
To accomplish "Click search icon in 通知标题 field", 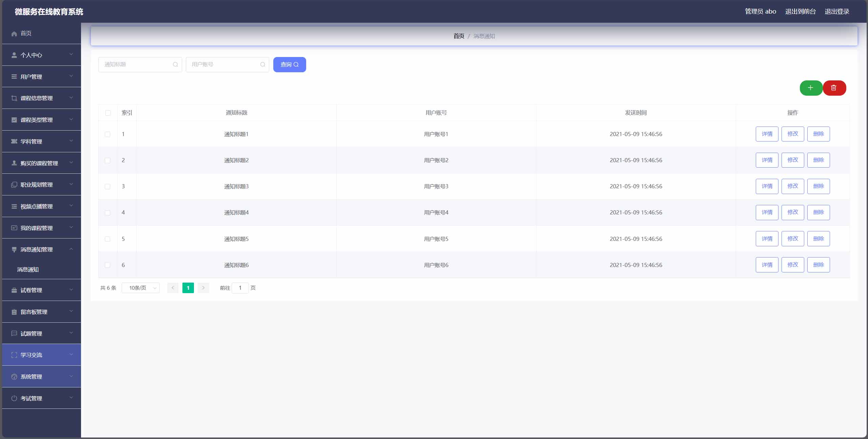I will tap(175, 64).
